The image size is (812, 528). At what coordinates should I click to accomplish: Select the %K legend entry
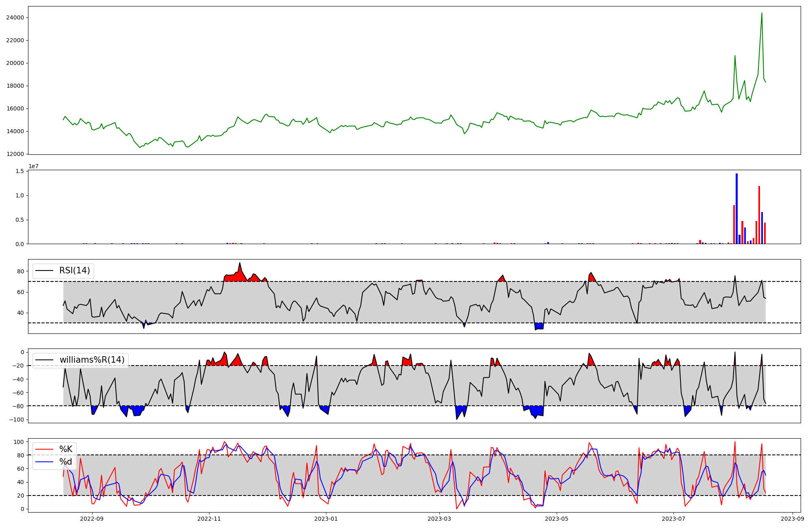(x=66, y=449)
